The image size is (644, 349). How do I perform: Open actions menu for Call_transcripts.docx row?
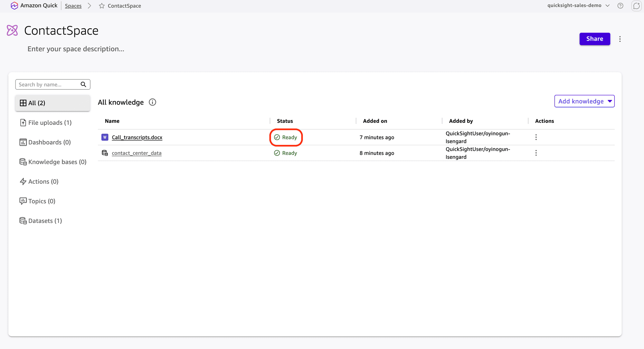[536, 137]
